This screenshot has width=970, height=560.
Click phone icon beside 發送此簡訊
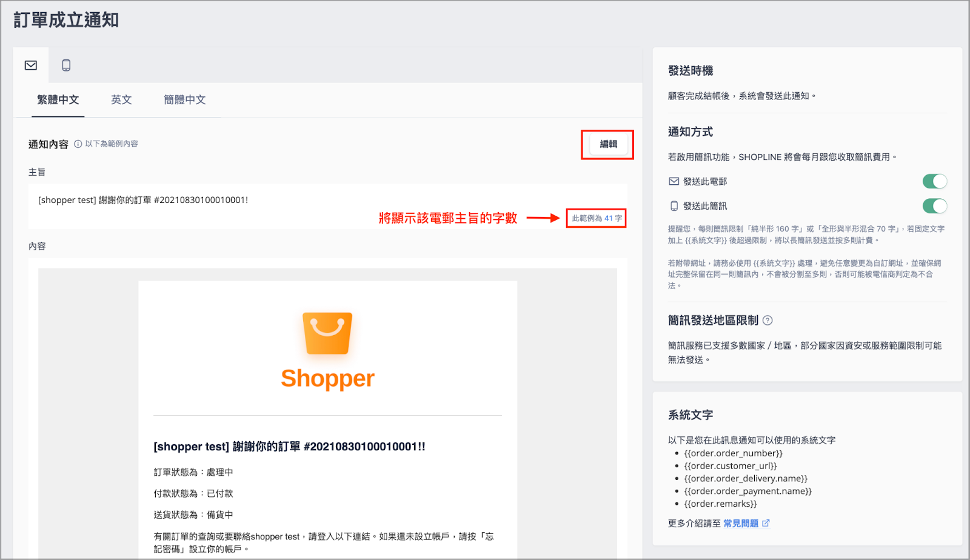click(x=674, y=206)
